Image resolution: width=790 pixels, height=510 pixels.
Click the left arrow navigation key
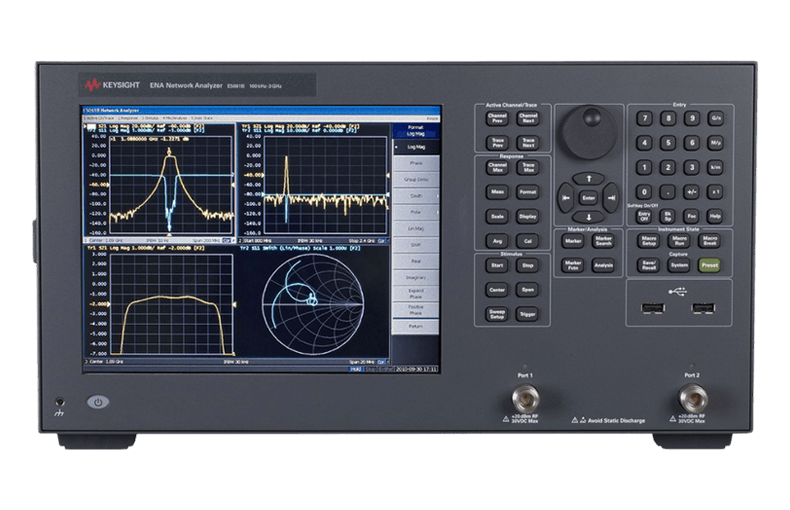(x=565, y=198)
